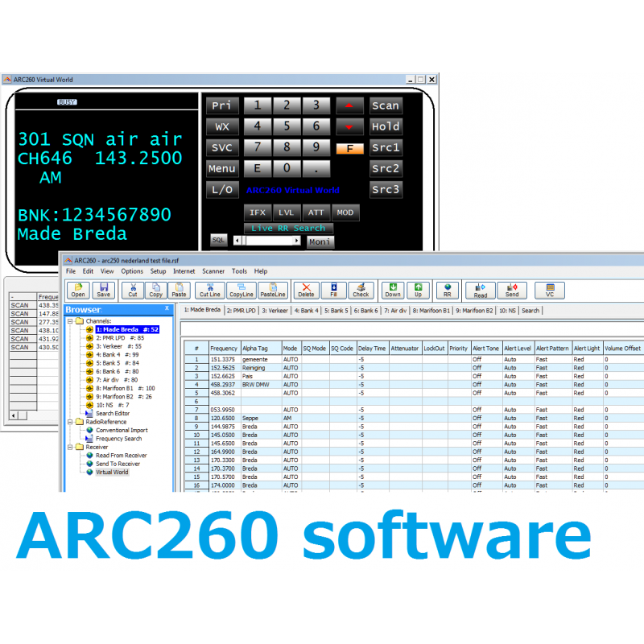
Task: Click Read from scanner toolbar icon
Action: (481, 290)
